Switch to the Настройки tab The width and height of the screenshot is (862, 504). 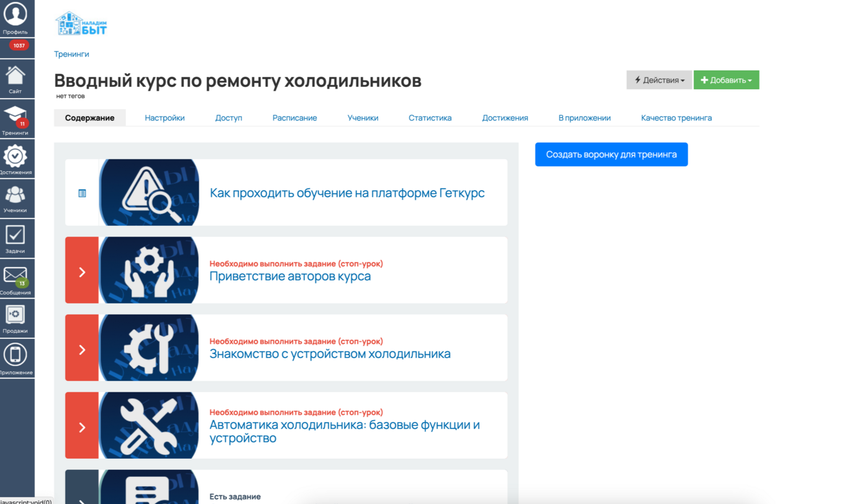(165, 118)
